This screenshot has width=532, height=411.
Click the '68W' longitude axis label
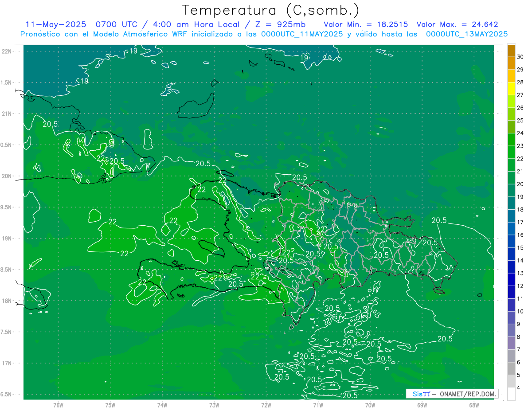[x=474, y=405]
